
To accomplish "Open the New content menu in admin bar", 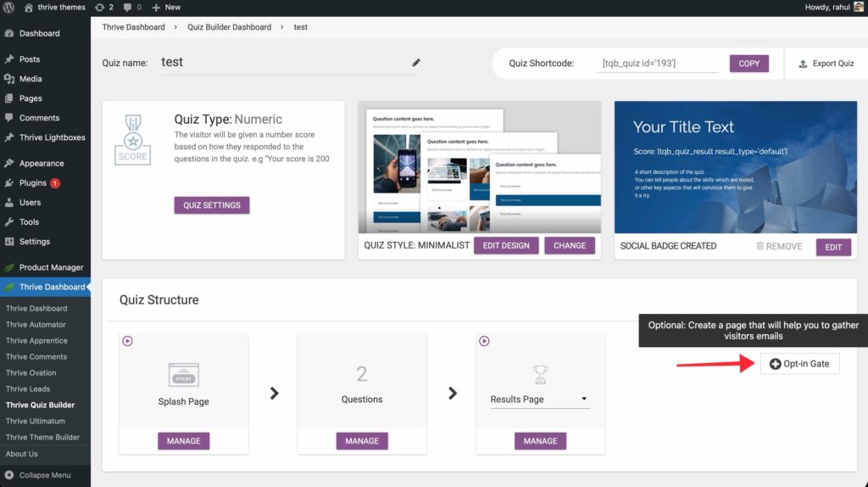I will coord(166,7).
